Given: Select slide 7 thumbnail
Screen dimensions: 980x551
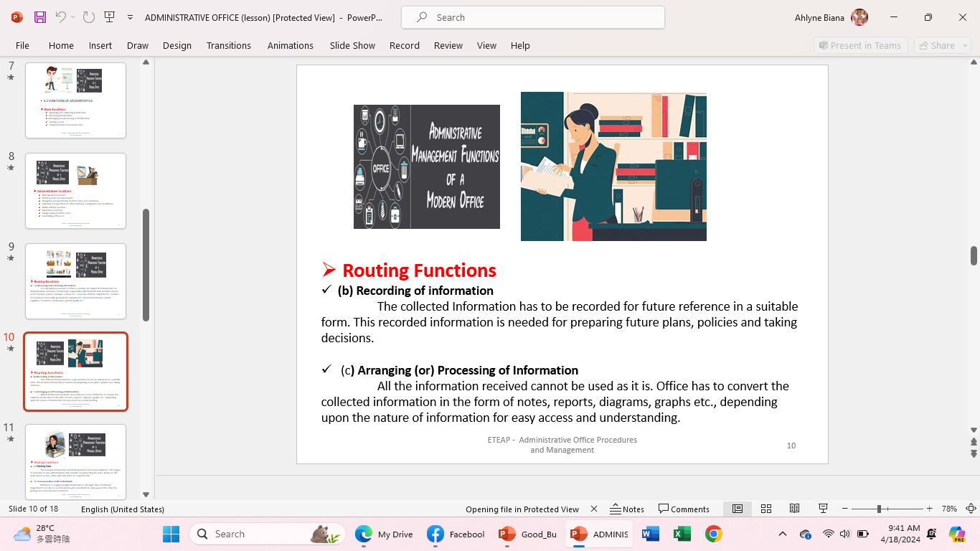Looking at the screenshot, I should (x=75, y=100).
